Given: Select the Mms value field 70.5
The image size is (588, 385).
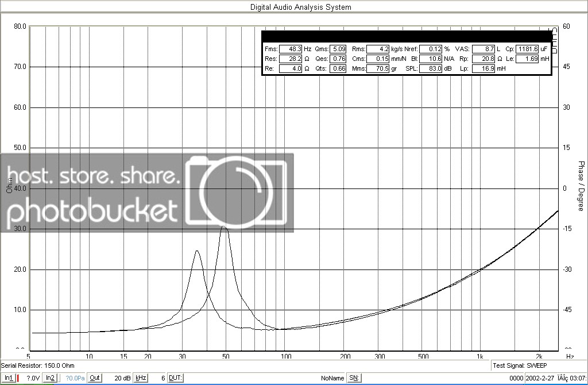Looking at the screenshot, I should point(378,69).
